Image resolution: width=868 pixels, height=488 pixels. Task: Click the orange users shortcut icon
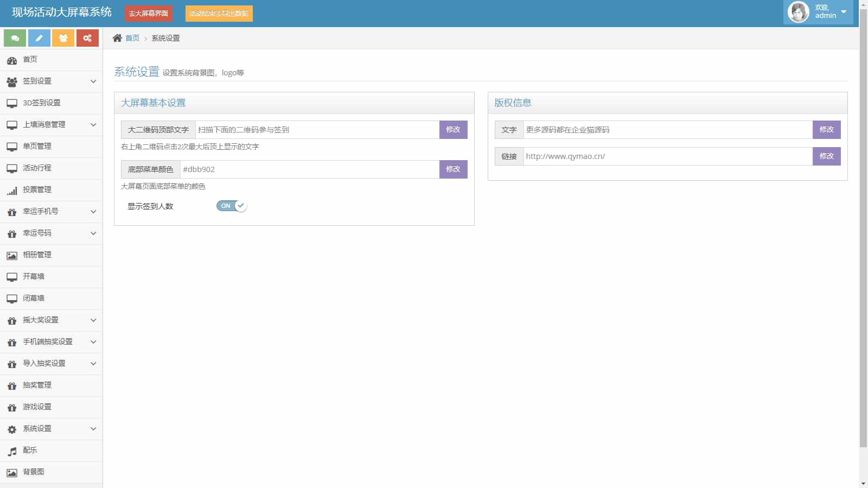(x=63, y=38)
